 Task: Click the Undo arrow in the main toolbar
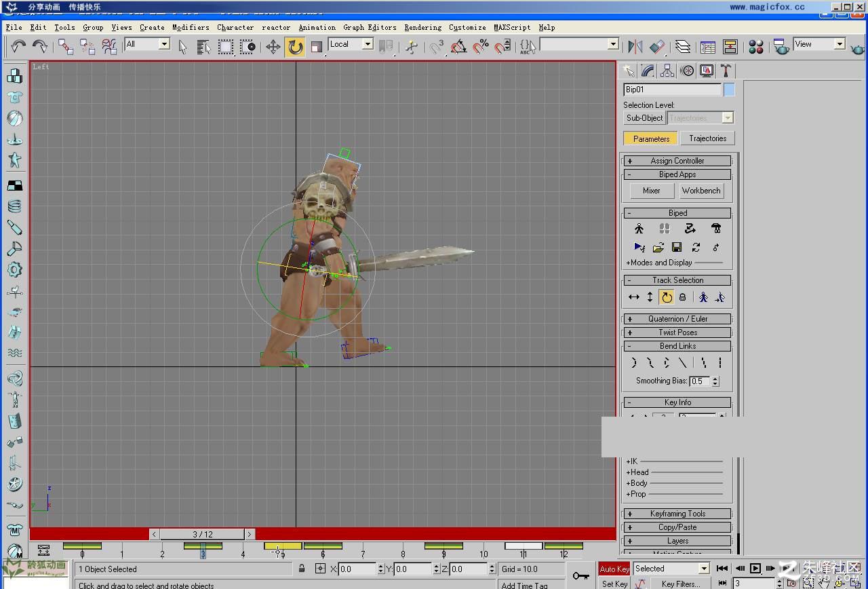[x=18, y=46]
